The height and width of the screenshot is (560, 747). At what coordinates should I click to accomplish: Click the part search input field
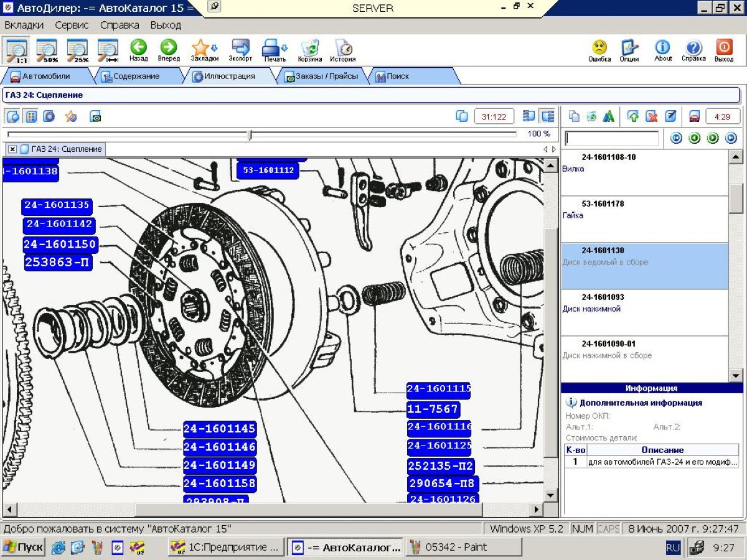611,138
